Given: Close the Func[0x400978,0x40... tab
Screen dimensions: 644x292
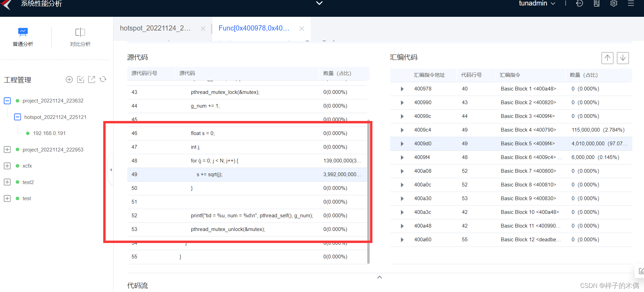Looking at the screenshot, I should [302, 28].
